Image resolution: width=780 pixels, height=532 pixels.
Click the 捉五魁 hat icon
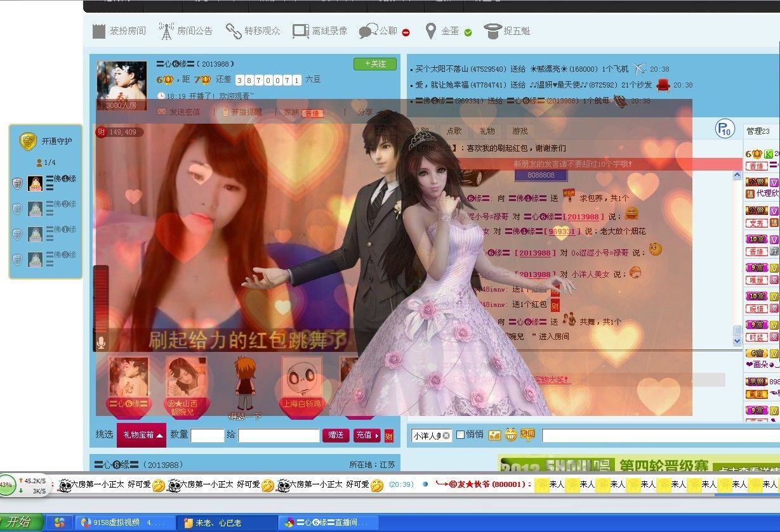pos(492,30)
